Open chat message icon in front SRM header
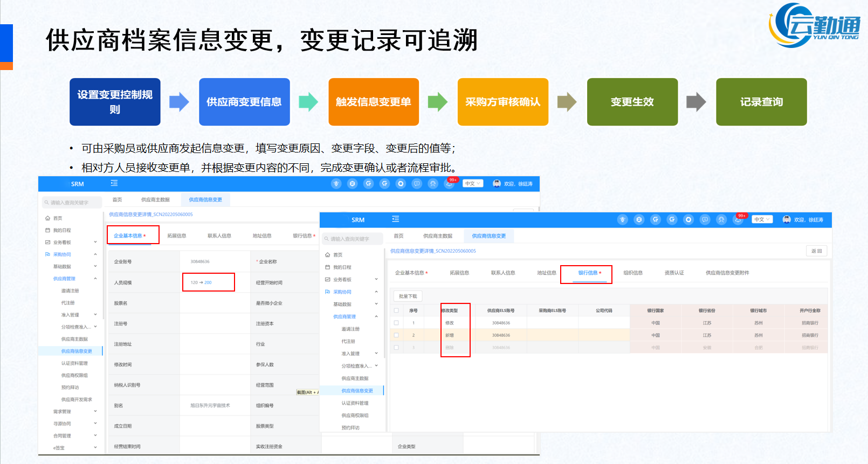This screenshot has width=868, height=464. click(705, 220)
